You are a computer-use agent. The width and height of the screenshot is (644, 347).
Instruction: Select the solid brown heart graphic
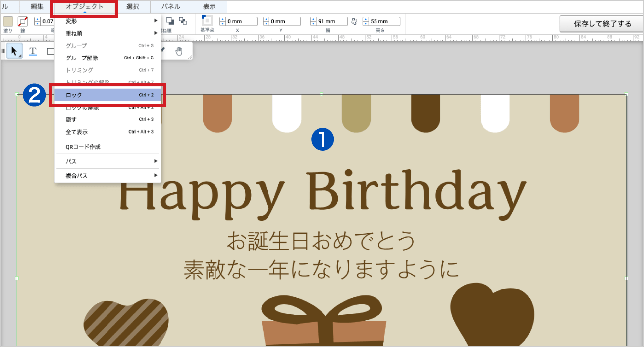(x=491, y=315)
